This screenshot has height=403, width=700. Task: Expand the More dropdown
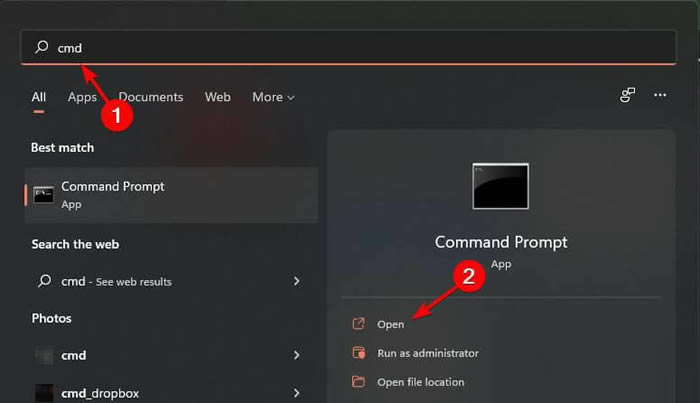coord(273,97)
